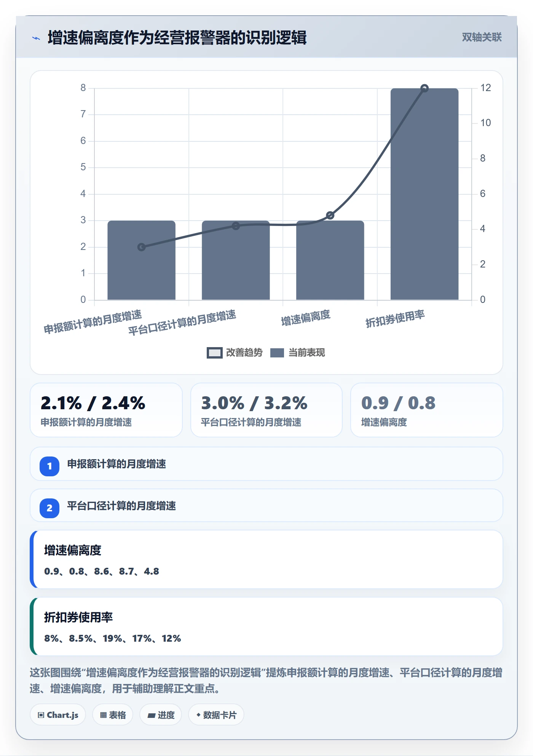Click the line point above 申报额计算的月度增速 bar
Image resolution: width=533 pixels, height=756 pixels.
141,247
